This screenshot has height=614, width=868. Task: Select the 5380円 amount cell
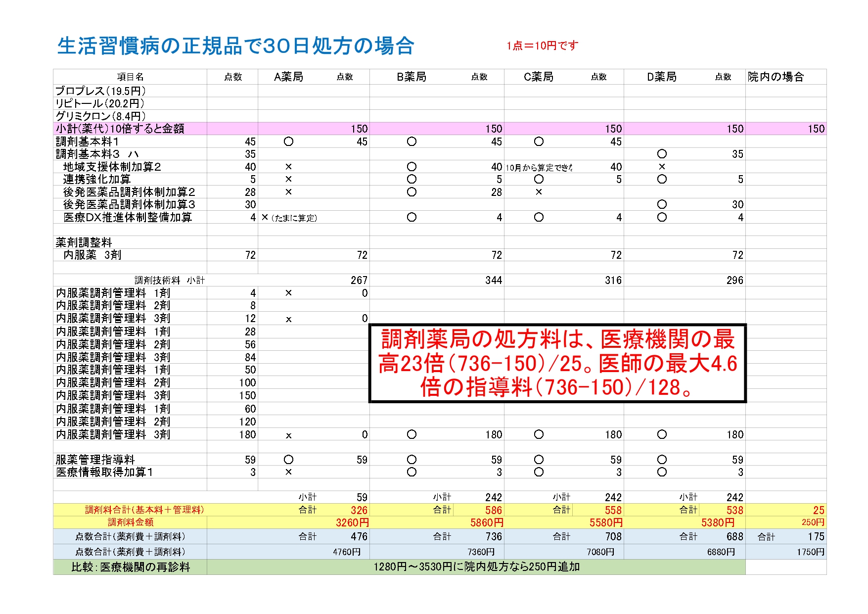718,522
